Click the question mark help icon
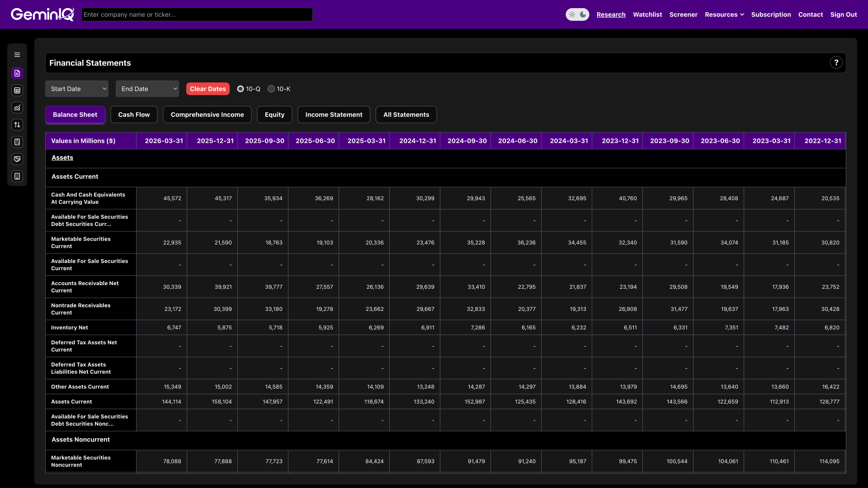Image resolution: width=868 pixels, height=488 pixels. coord(836,63)
